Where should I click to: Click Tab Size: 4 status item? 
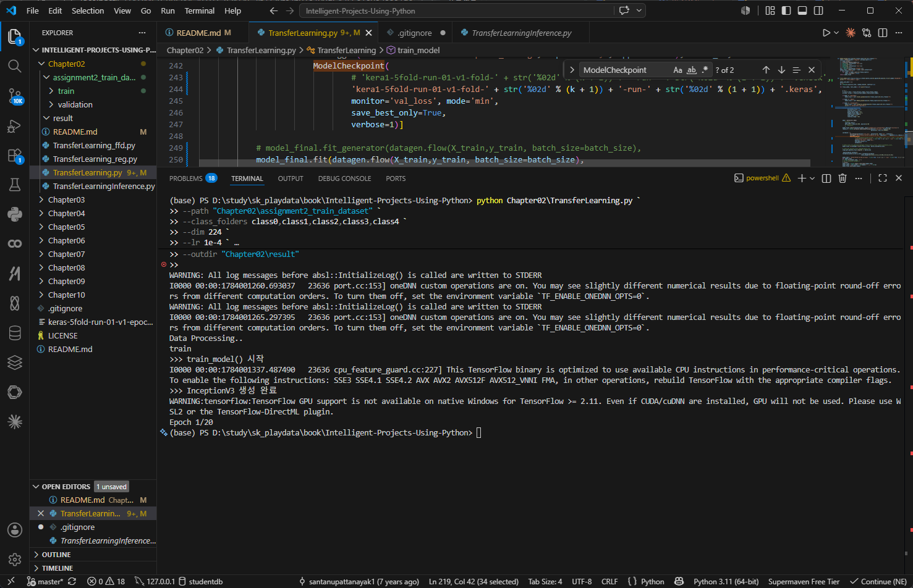coord(545,581)
